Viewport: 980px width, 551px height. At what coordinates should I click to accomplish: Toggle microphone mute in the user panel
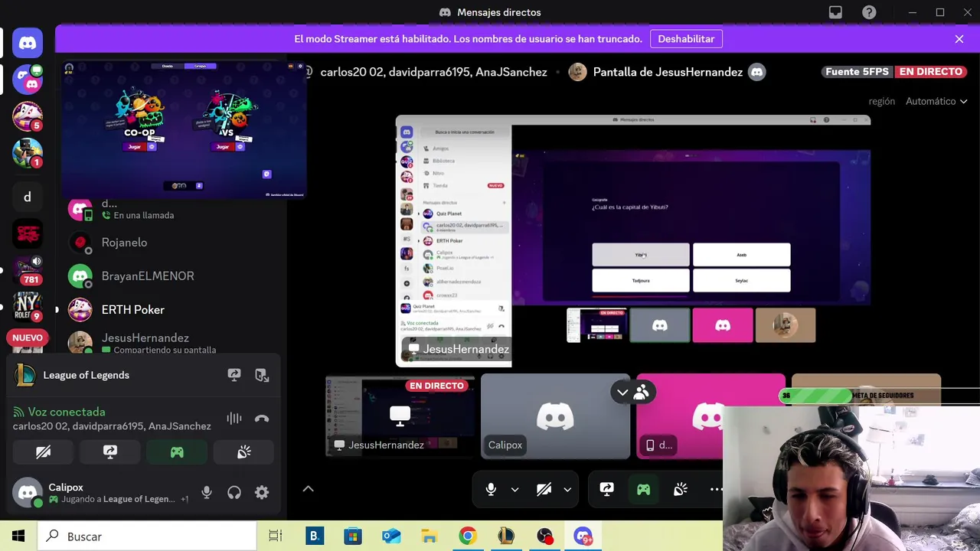pos(207,493)
